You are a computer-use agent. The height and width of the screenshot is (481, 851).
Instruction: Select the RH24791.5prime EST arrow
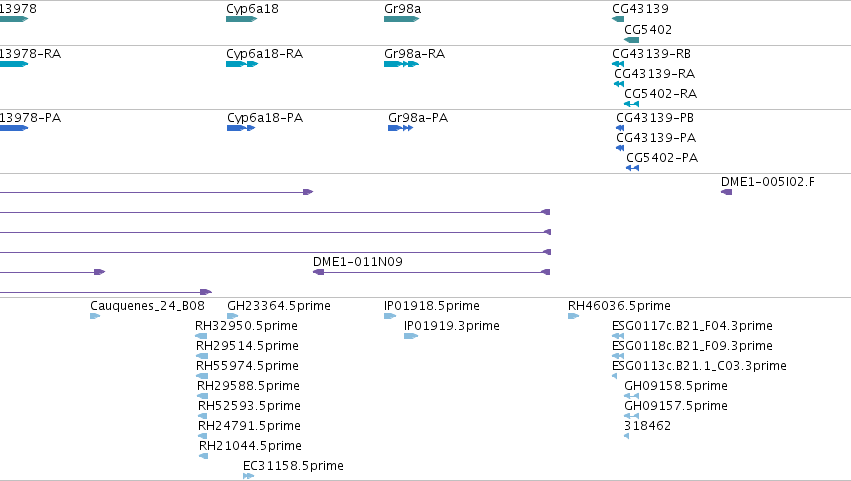point(203,436)
